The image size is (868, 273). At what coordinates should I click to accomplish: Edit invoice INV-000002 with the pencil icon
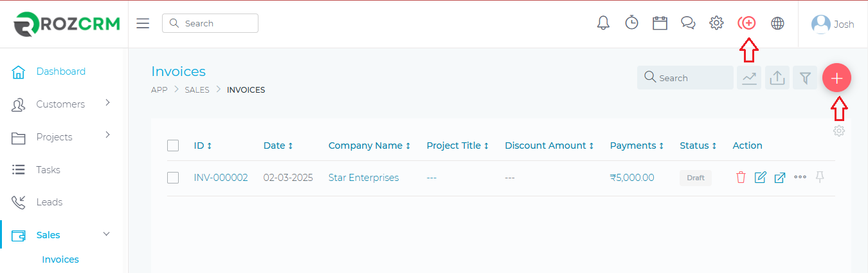pyautogui.click(x=760, y=178)
